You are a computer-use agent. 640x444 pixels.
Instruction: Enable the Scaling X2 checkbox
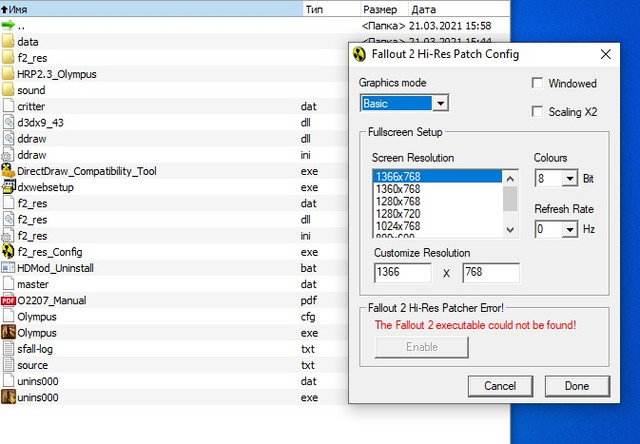537,111
